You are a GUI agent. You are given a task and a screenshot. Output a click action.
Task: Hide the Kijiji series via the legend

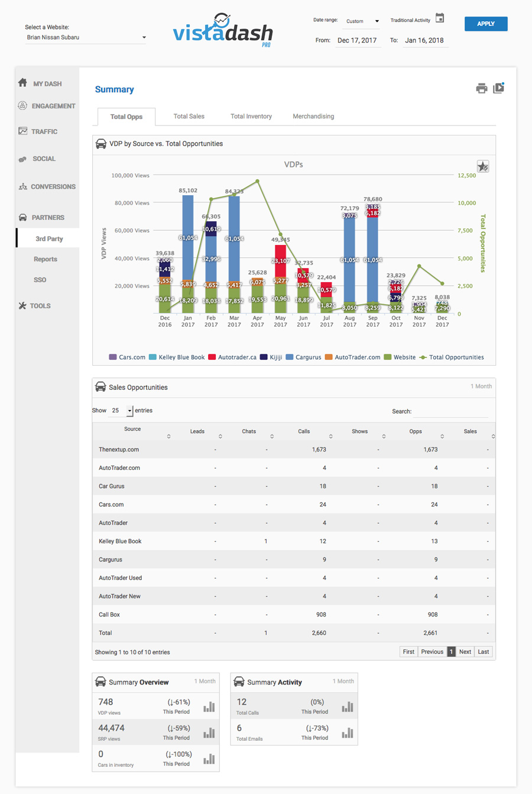(271, 357)
